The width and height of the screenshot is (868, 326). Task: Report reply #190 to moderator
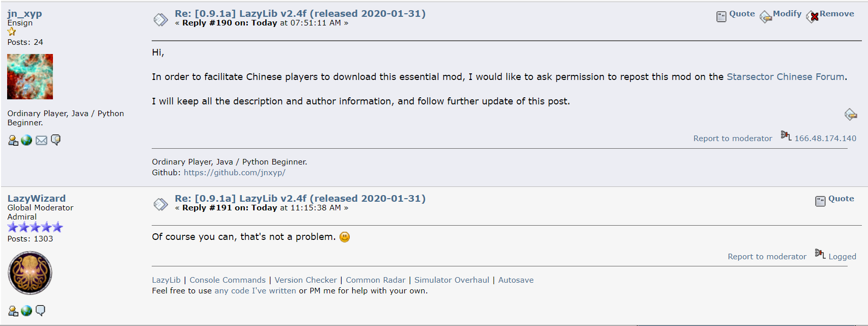pos(733,139)
